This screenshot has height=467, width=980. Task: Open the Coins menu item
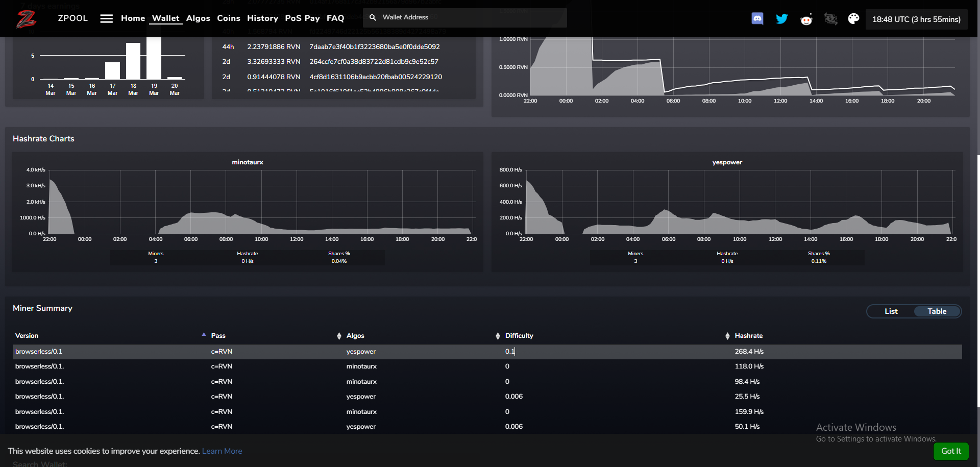tap(229, 18)
